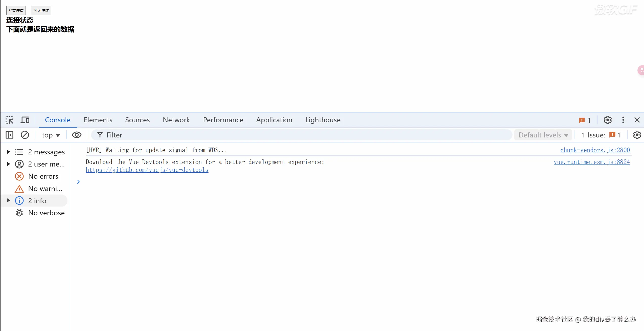Open the Default levels dropdown
The image size is (644, 331).
pos(543,135)
